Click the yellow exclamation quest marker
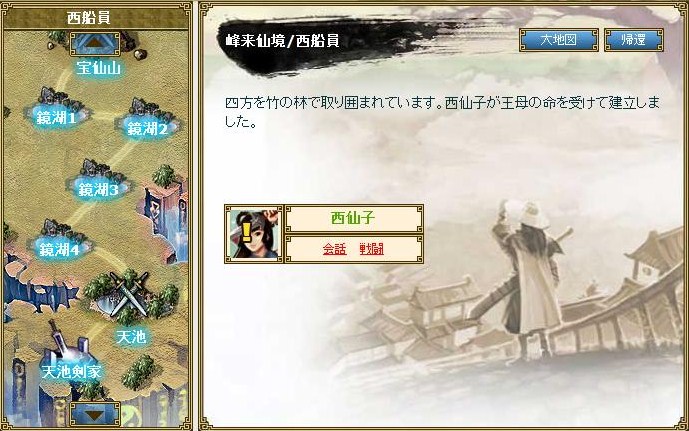Screen dimensions: 689x431 [246, 232]
